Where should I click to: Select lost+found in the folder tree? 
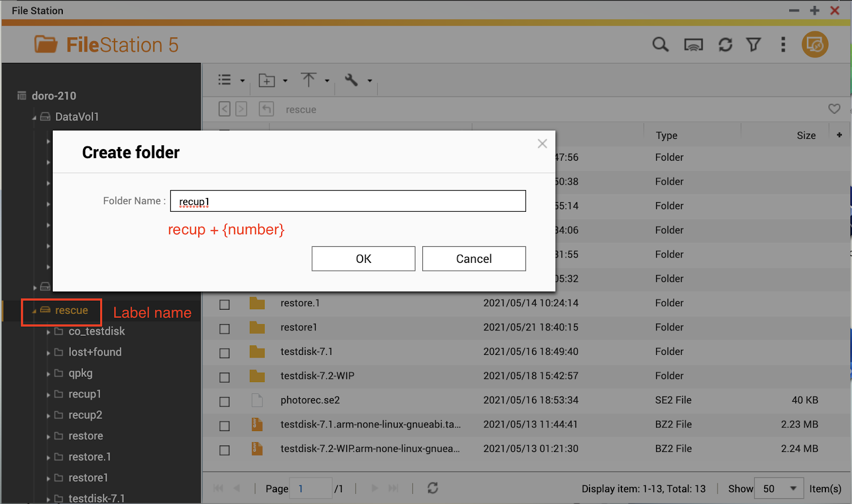[95, 352]
